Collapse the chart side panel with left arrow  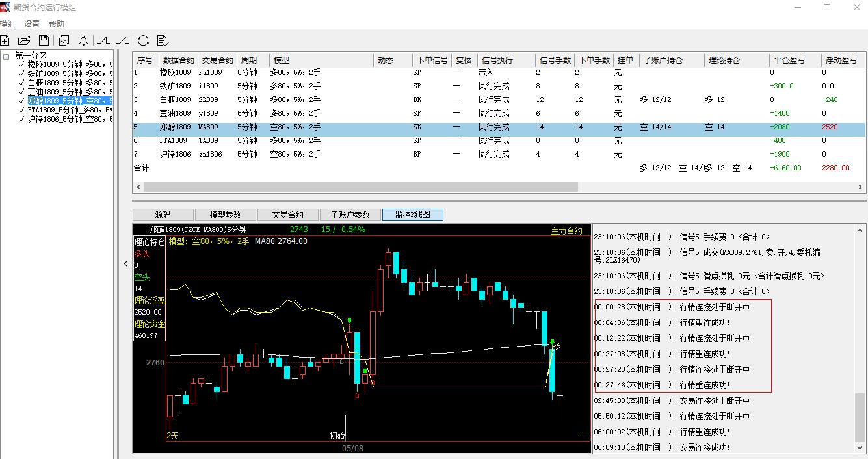click(x=126, y=263)
